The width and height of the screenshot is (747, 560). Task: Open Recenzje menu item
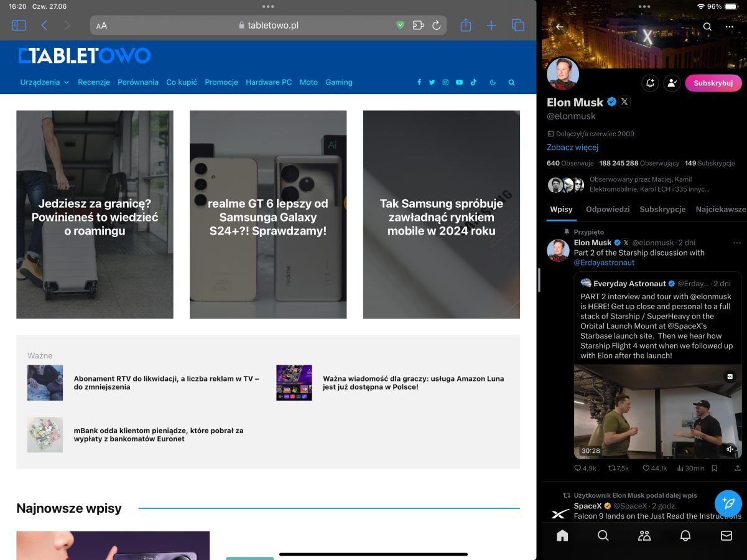[x=94, y=82]
